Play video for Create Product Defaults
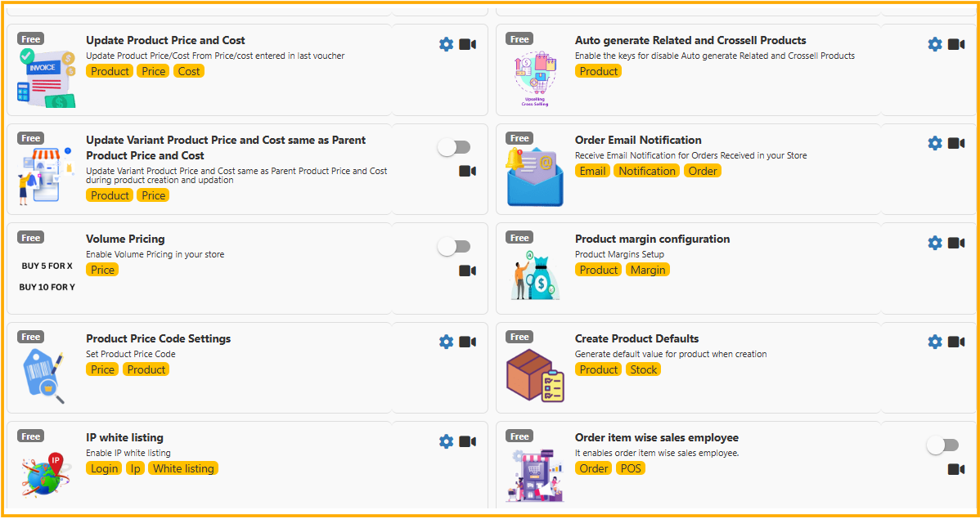This screenshot has width=980, height=519. coord(956,342)
